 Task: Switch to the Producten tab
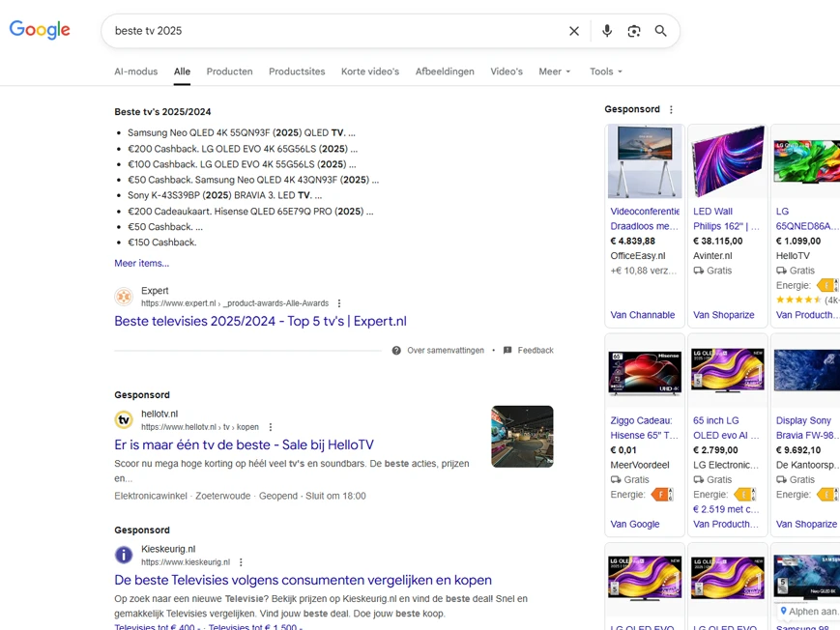pyautogui.click(x=229, y=72)
